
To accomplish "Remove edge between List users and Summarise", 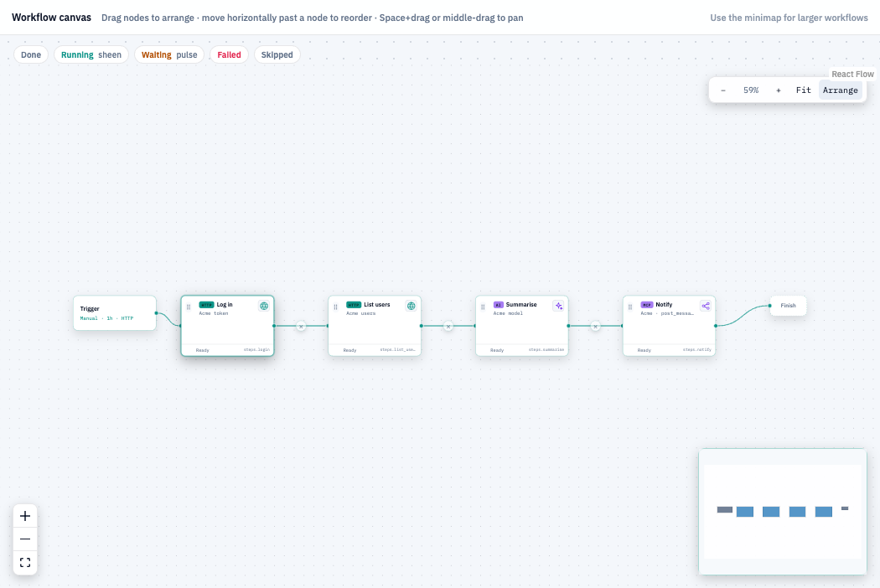I will pyautogui.click(x=448, y=326).
